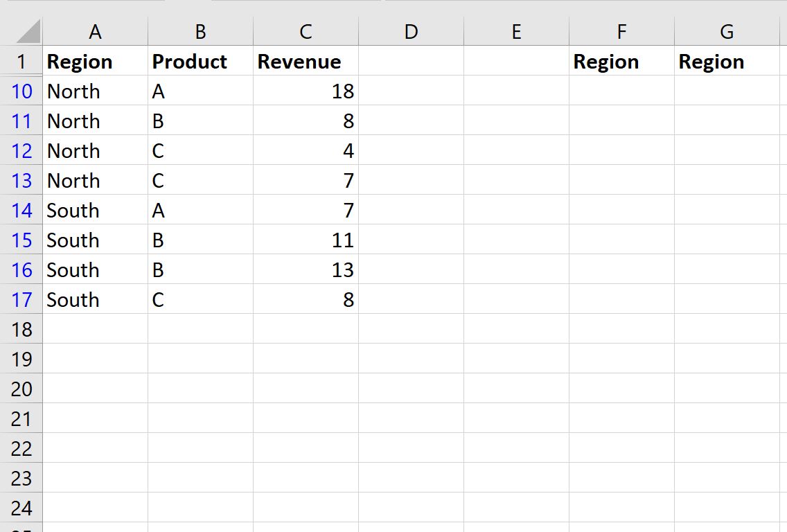
Task: Click product B cell in row 15
Action: click(200, 240)
